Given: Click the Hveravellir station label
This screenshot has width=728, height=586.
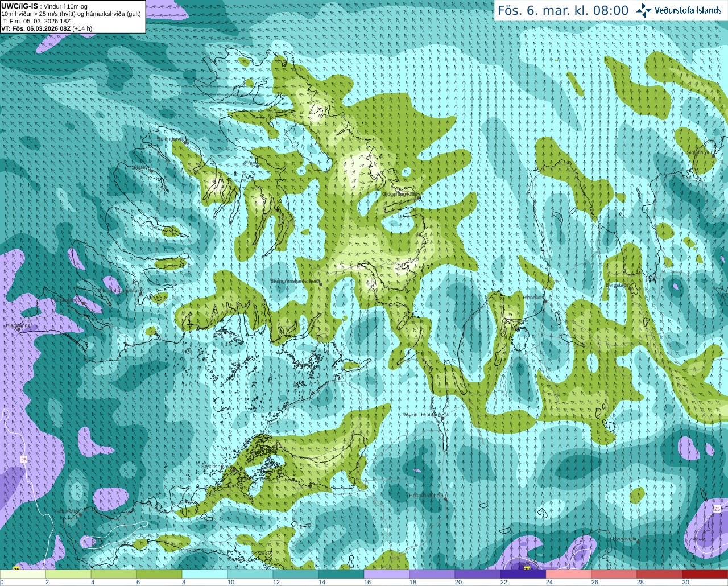Looking at the screenshot, I should tap(624, 538).
